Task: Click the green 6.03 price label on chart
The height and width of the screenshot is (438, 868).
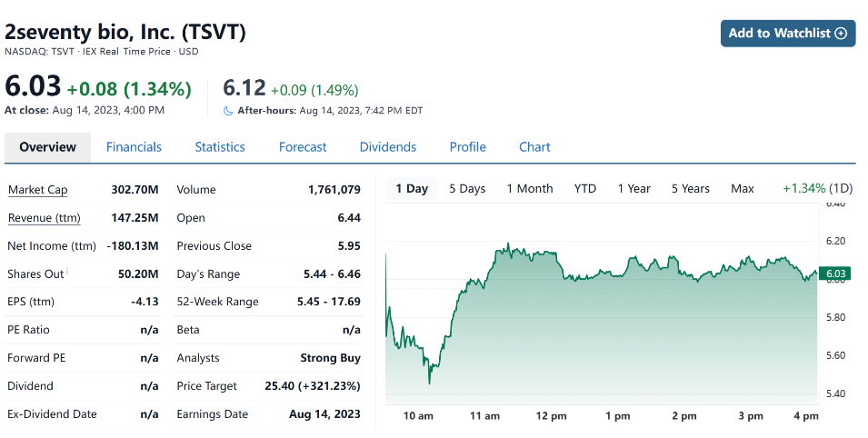Action: coord(835,274)
